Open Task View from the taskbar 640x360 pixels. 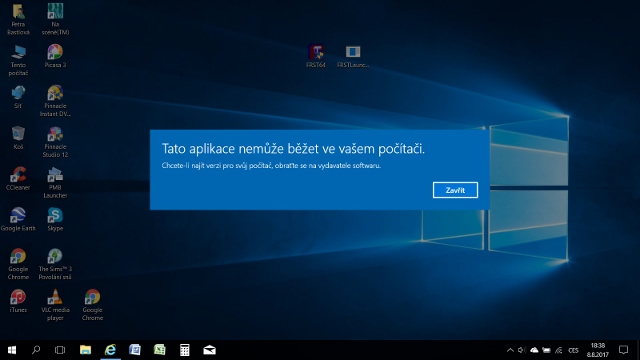[x=60, y=350]
